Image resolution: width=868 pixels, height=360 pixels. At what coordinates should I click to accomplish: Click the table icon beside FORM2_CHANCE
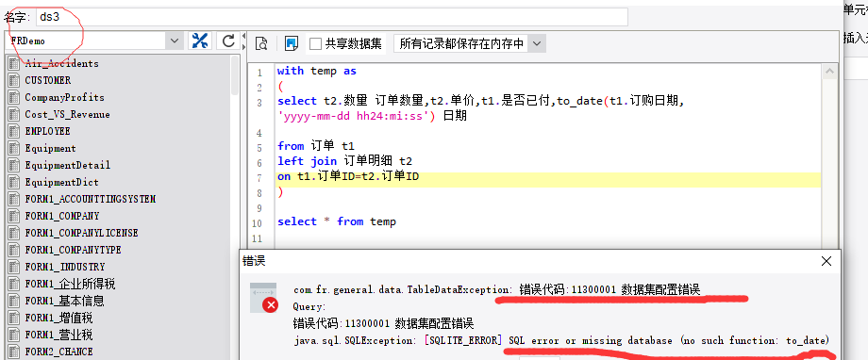[14, 352]
